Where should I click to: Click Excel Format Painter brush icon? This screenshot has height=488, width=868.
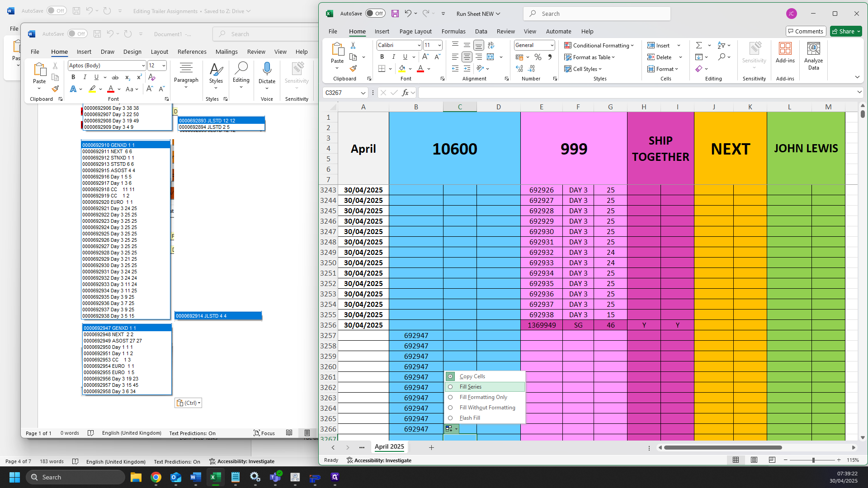353,69
